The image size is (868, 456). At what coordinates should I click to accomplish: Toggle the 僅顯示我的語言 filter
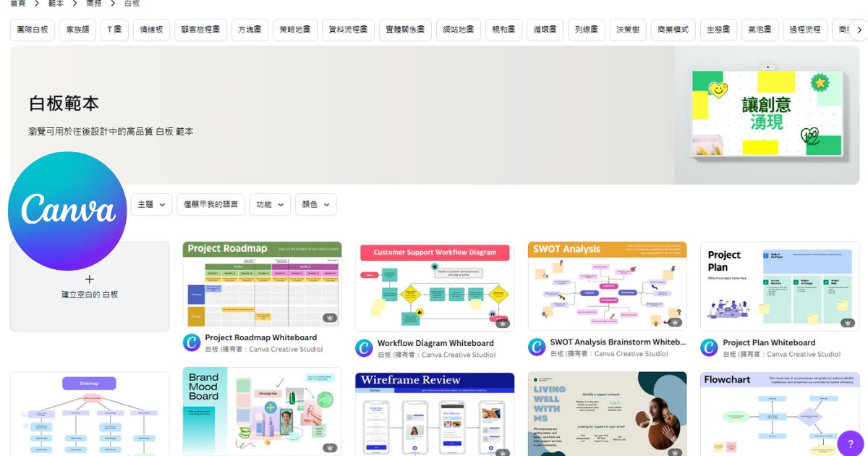tap(211, 205)
